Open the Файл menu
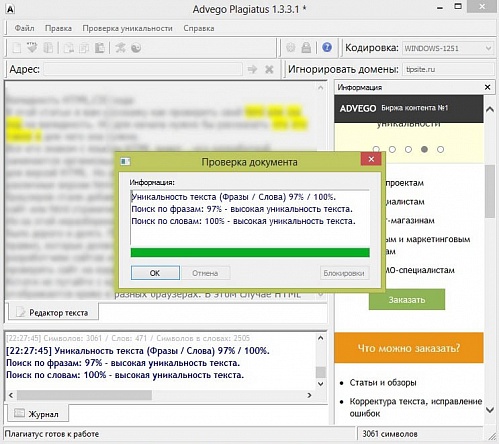Screen dimensions: 499x444 (x=24, y=28)
